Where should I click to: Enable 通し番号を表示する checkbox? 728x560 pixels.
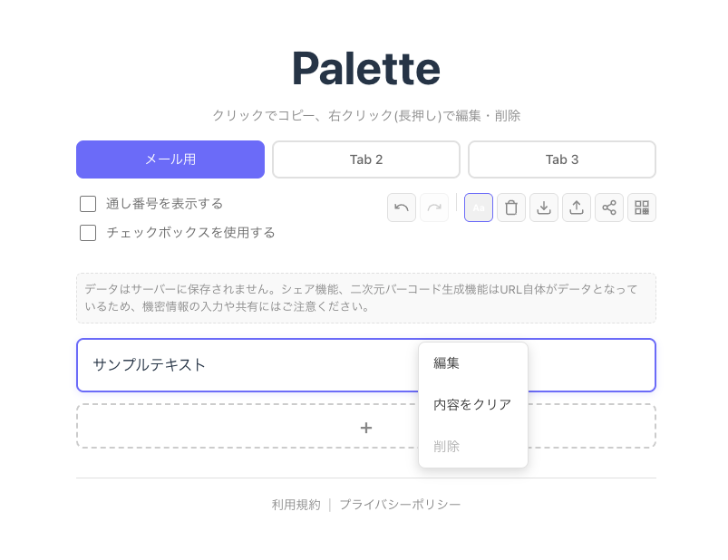88,203
